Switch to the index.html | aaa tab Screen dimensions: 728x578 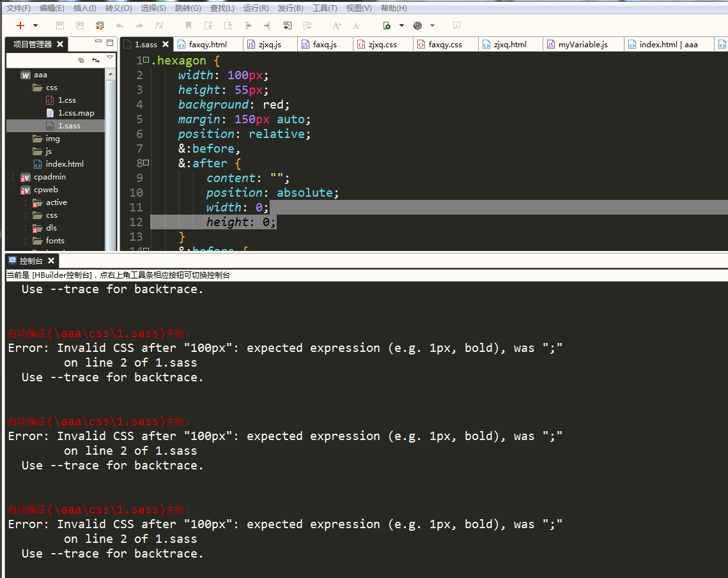pyautogui.click(x=668, y=44)
